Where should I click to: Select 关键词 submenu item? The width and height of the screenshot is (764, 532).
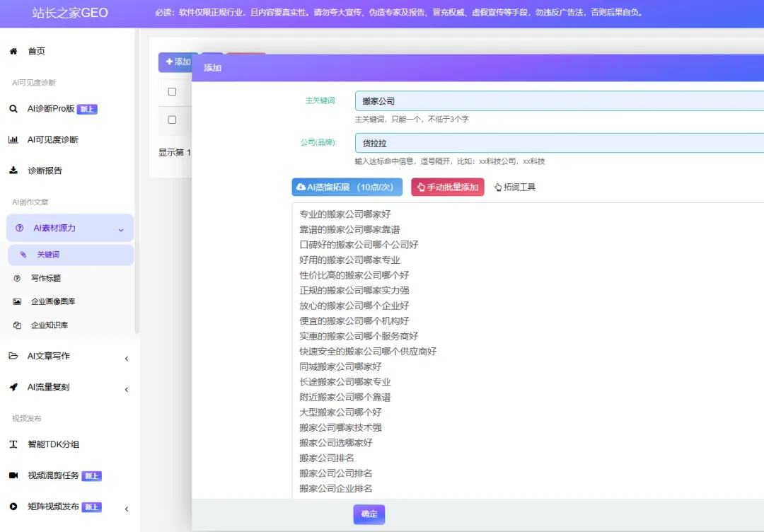[x=71, y=255]
